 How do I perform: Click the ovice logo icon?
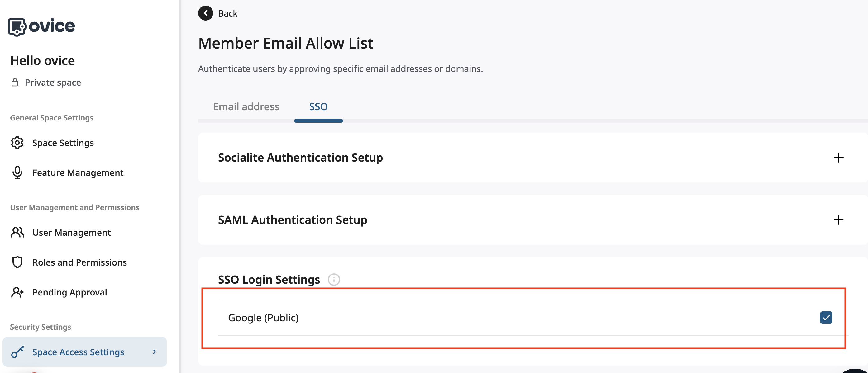click(17, 26)
